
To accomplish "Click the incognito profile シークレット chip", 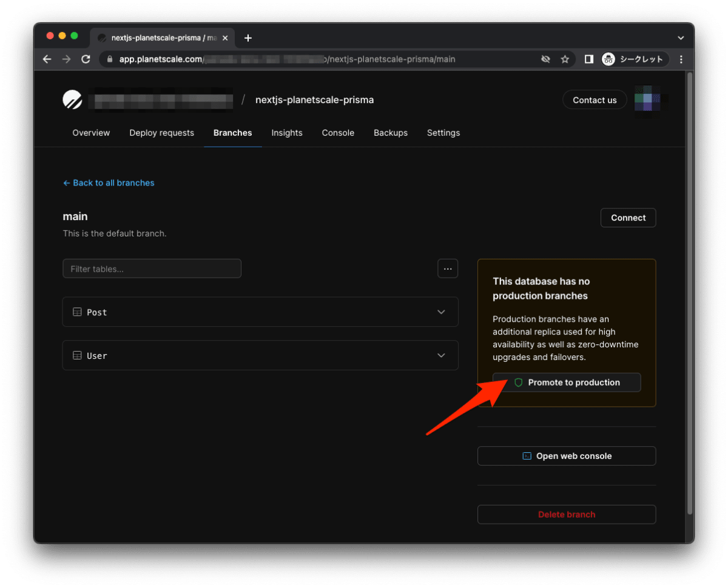I will point(635,59).
